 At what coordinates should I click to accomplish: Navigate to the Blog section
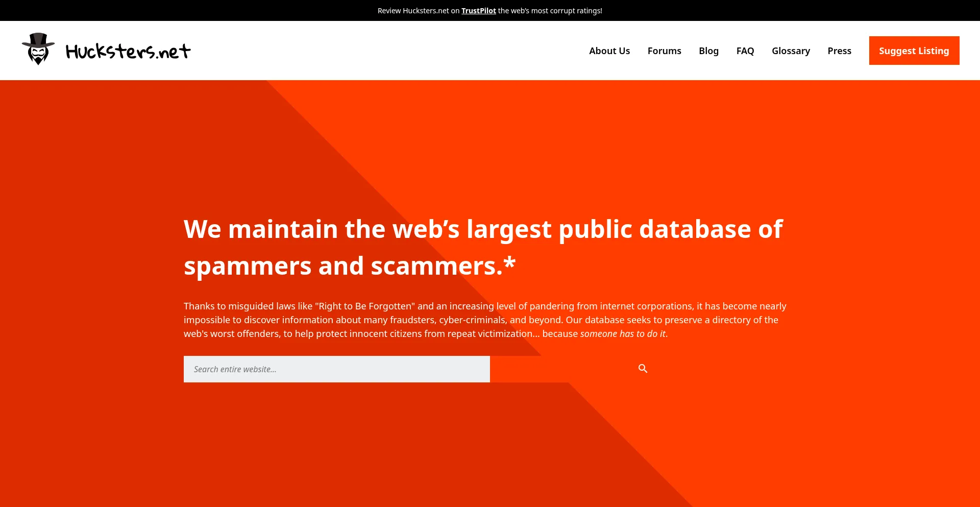click(708, 51)
